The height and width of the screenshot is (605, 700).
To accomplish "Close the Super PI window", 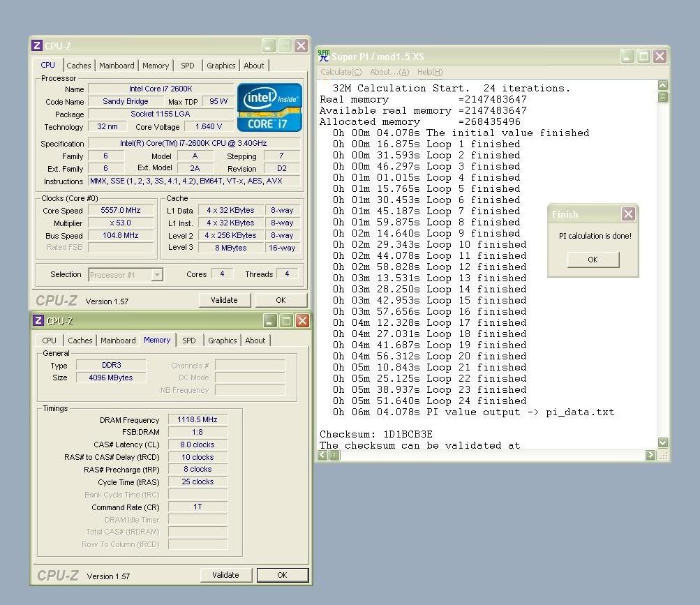I will tap(660, 57).
